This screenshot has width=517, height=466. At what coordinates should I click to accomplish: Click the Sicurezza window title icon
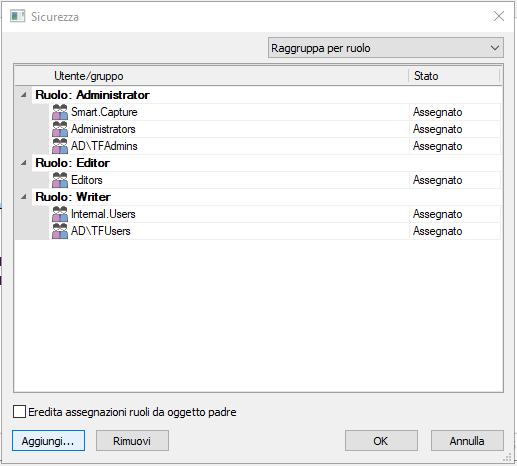pyautogui.click(x=18, y=16)
